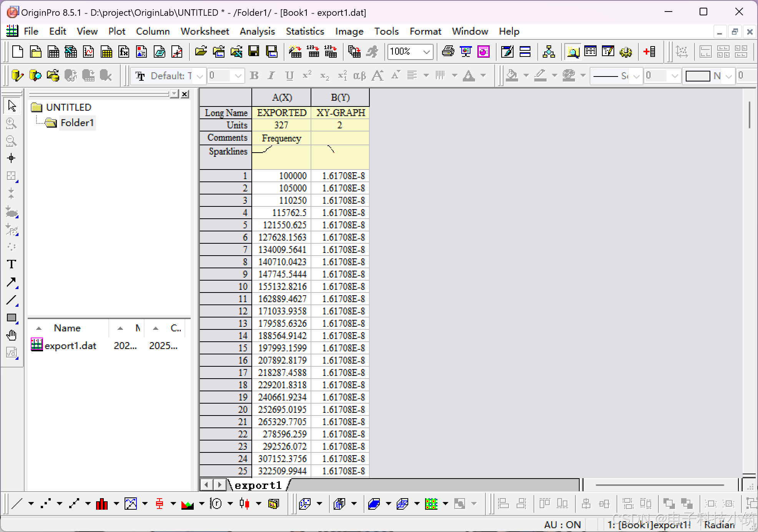Screen dimensions: 758x532
Task: Toggle the Results Log window button
Action: coord(590,52)
